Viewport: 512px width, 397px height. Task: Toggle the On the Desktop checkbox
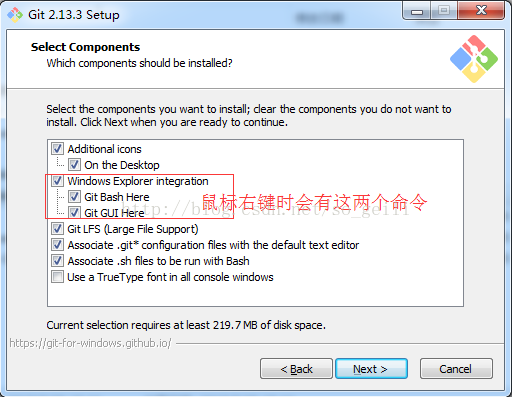[74, 165]
